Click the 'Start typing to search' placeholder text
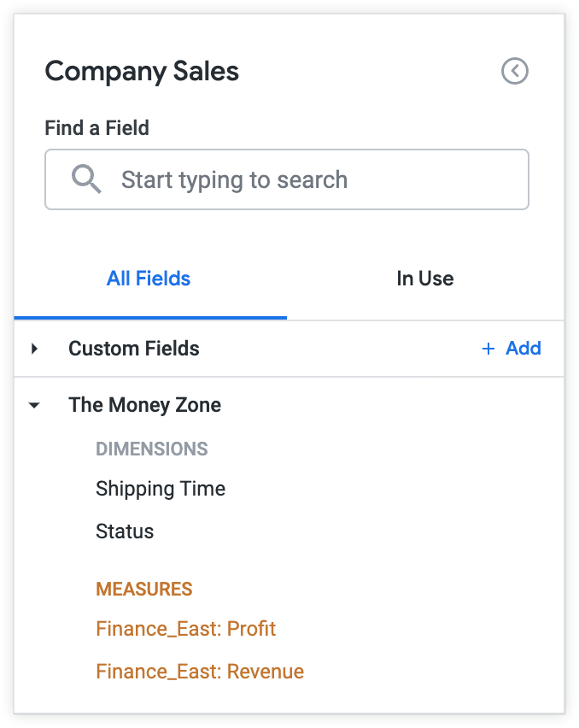This screenshot has width=579, height=728. [x=234, y=179]
